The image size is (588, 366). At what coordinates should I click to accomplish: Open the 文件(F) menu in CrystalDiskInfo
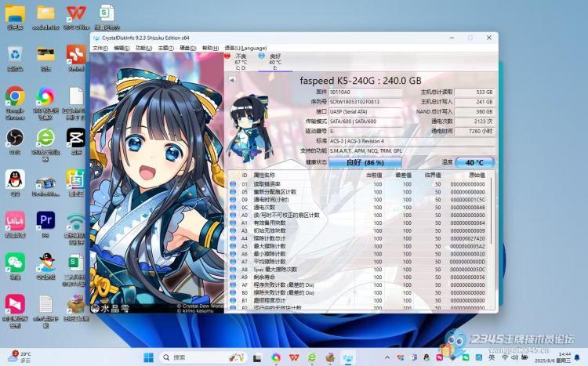[x=100, y=48]
